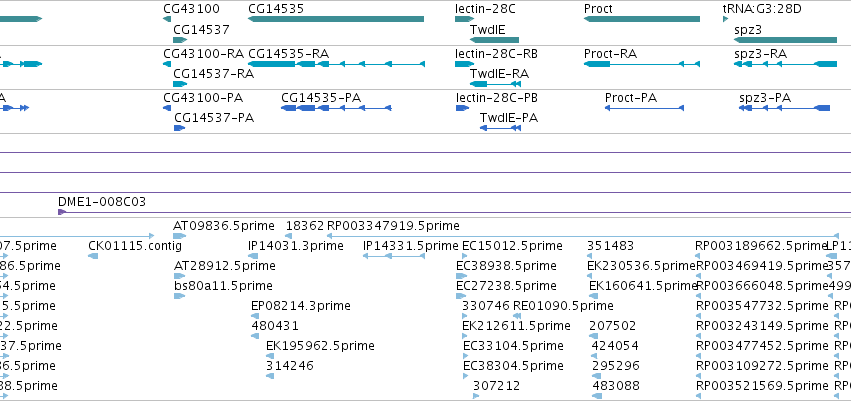This screenshot has height=401, width=851.
Task: Select the CG14535 gene bar
Action: coord(336,20)
